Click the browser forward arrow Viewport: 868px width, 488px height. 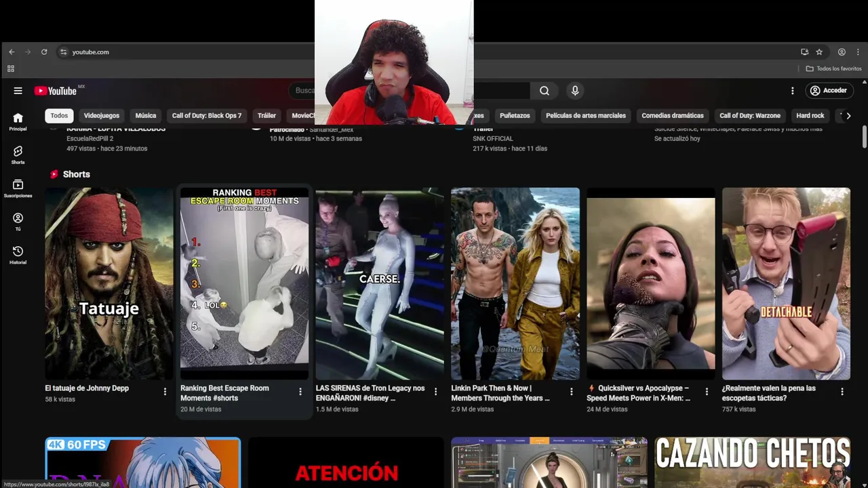coord(28,52)
